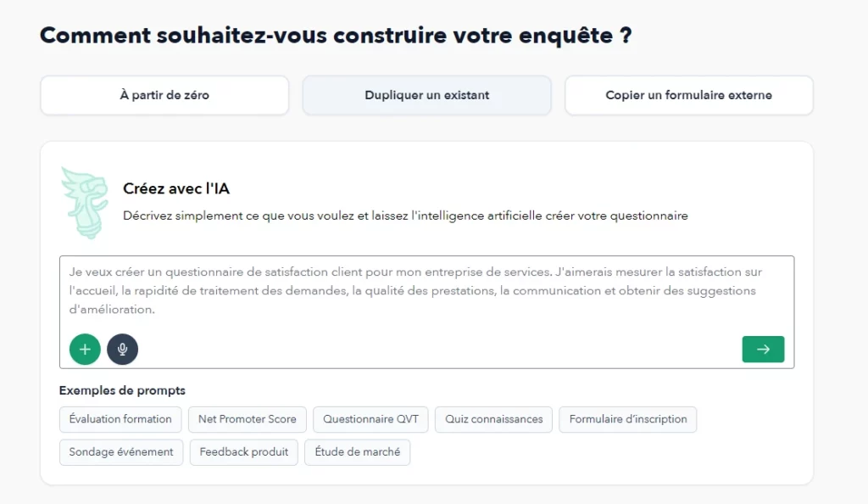Click the green plus icon
868x504 pixels.
click(x=84, y=349)
